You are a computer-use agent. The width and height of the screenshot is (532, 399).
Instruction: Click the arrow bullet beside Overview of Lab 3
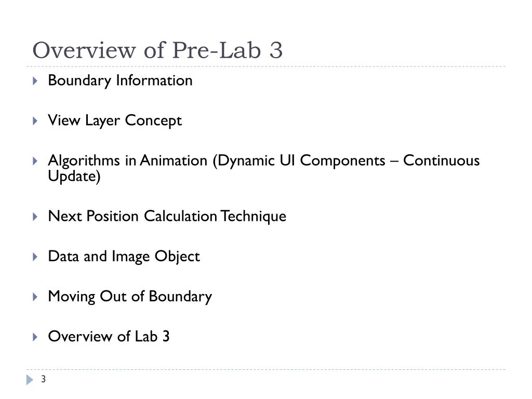click(x=35, y=337)
